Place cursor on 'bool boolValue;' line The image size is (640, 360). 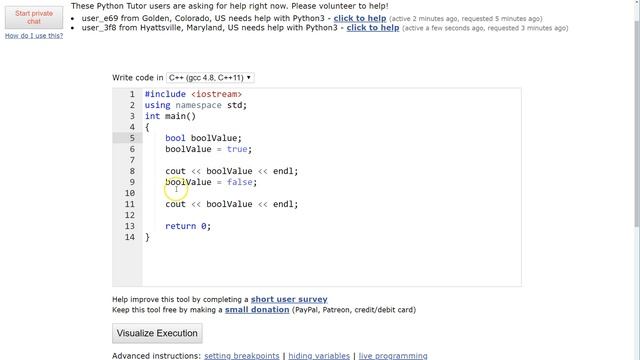pyautogui.click(x=203, y=138)
